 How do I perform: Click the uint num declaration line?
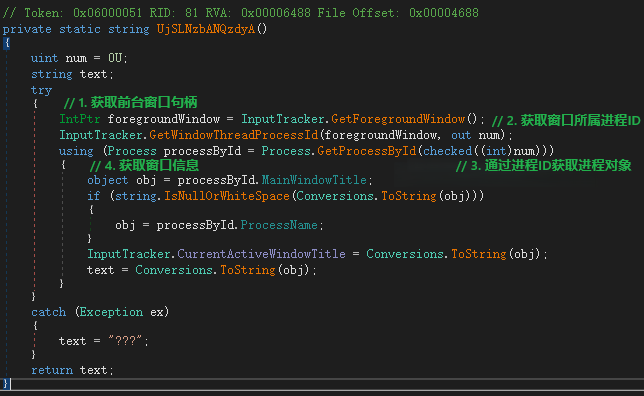tap(80, 58)
